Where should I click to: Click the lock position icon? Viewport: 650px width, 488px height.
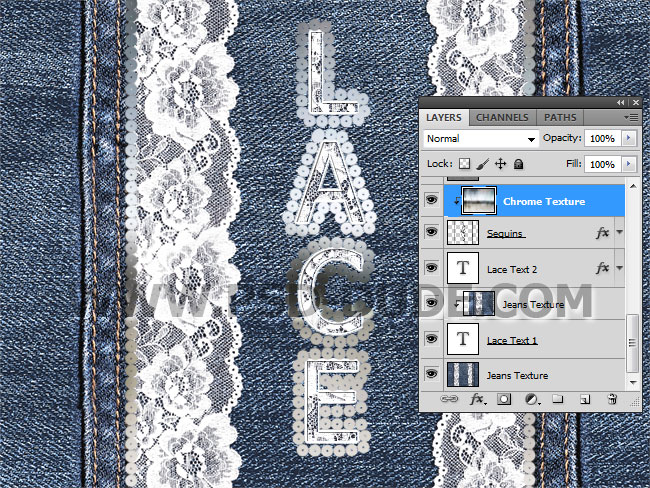501,164
